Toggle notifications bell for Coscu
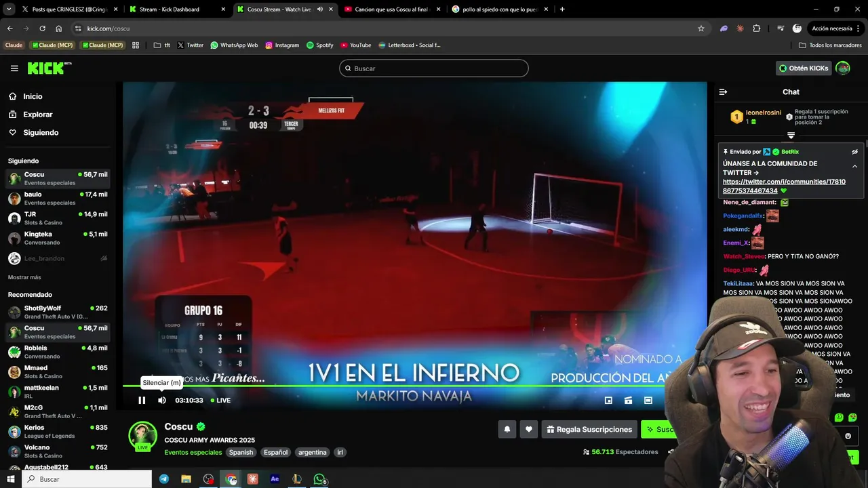Screen dimensions: 868x488 click(507, 429)
